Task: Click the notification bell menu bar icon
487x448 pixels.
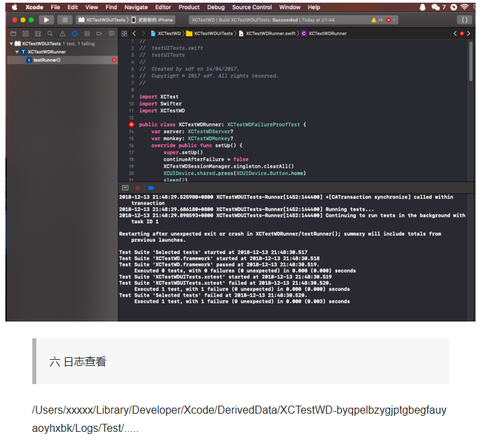Action: click(422, 7)
